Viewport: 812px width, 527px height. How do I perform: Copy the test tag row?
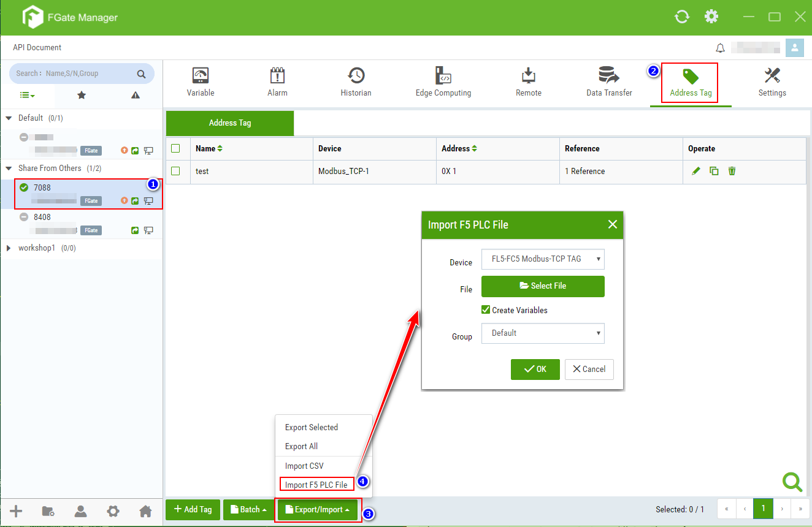(x=714, y=171)
